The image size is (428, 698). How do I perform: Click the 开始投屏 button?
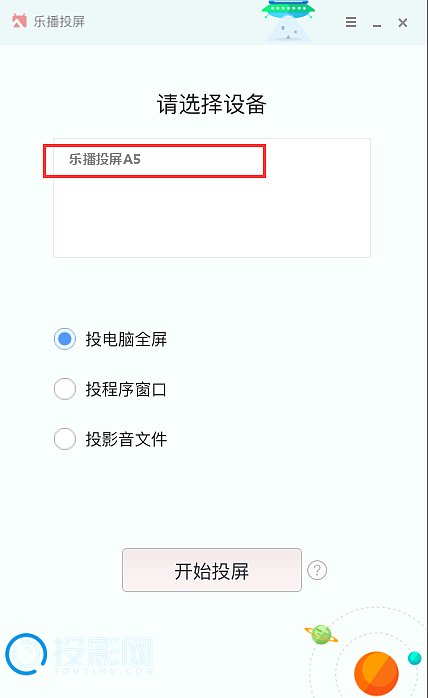[x=212, y=570]
